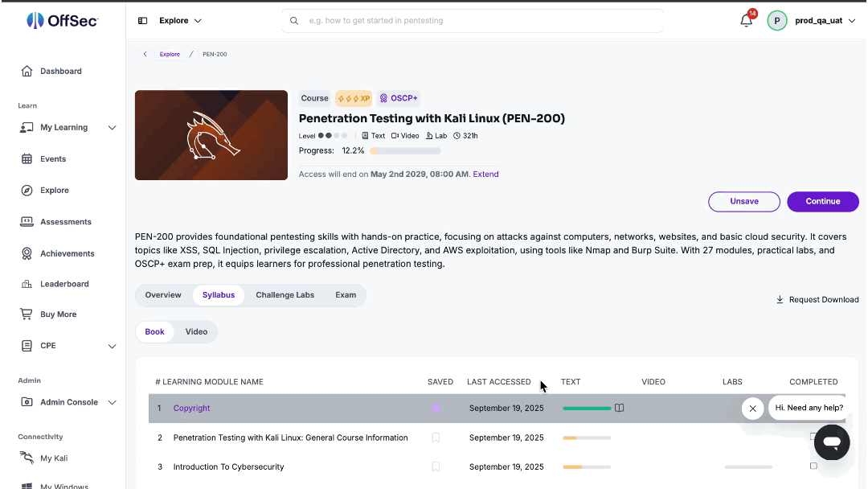Open the Leaderboard page
This screenshot has height=489, width=868.
(64, 284)
